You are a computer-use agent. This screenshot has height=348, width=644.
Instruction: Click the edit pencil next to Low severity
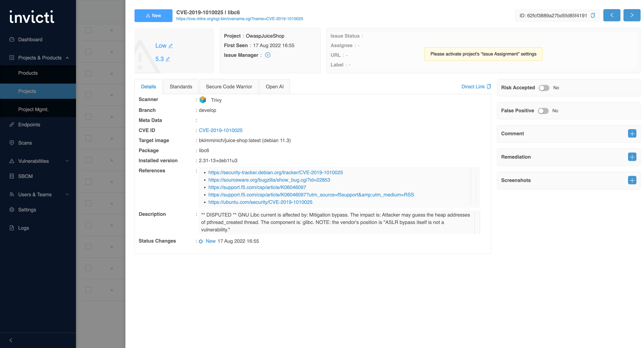pos(171,46)
